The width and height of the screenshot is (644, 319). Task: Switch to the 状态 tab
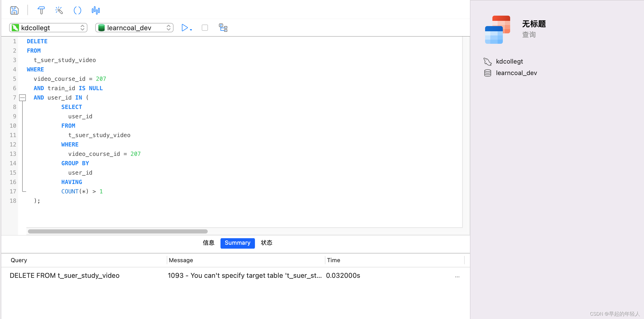pyautogui.click(x=266, y=243)
